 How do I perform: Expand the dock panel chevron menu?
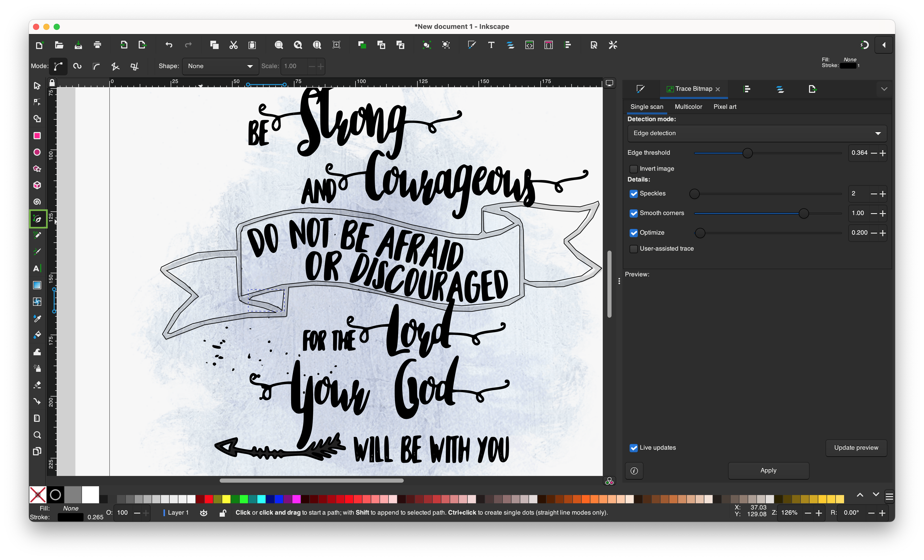pos(884,89)
